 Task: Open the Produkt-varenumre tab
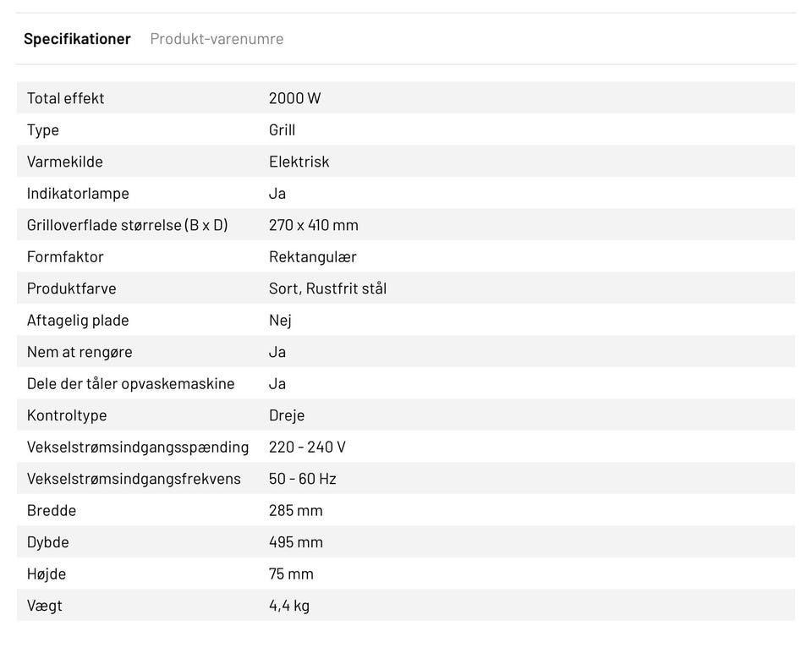(x=217, y=39)
